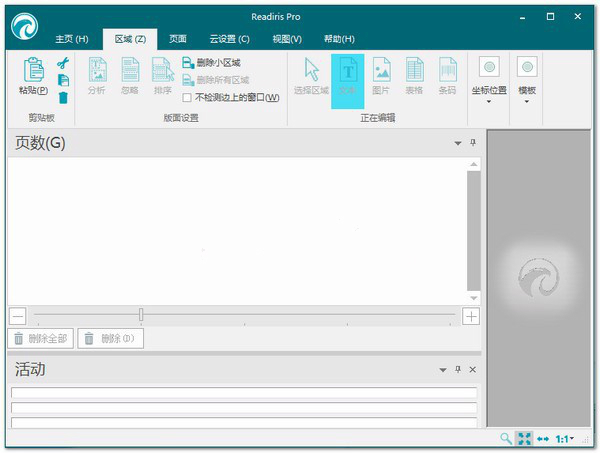Select the 图片 image zone tool
Screen dimensions: 600x453
[381, 70]
